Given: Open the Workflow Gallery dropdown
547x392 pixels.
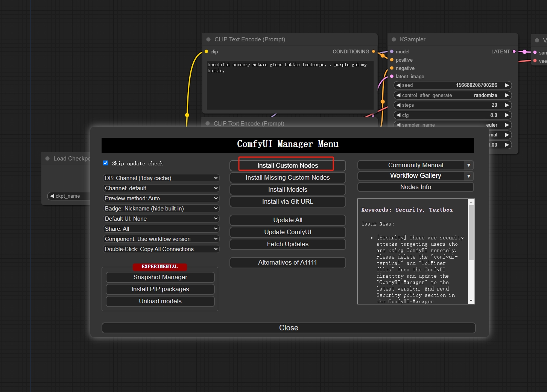Looking at the screenshot, I should click(415, 176).
